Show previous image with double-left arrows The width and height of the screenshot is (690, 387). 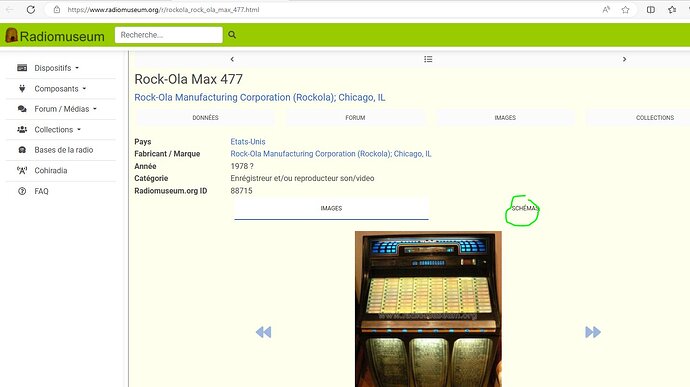click(x=264, y=332)
